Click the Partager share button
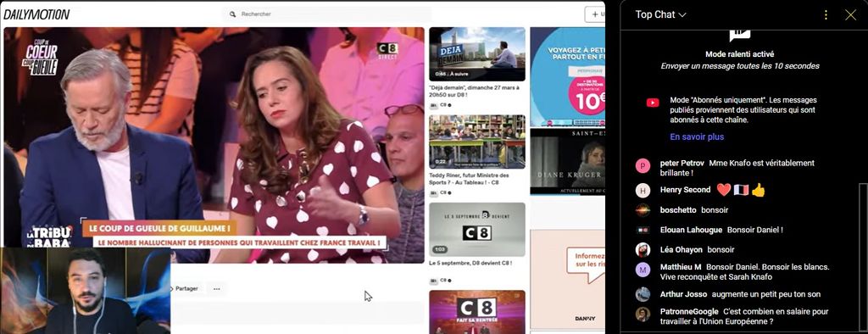The width and height of the screenshot is (868, 334). click(x=185, y=288)
